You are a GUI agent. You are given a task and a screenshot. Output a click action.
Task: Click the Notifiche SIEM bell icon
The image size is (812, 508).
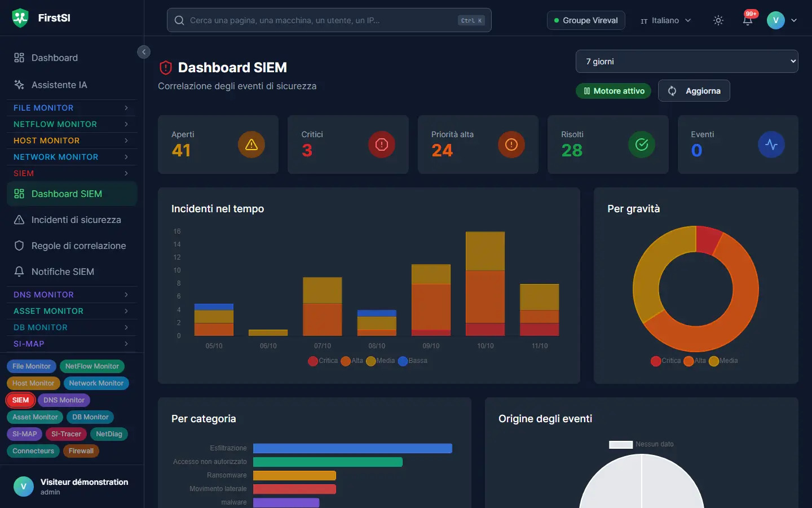pos(19,271)
